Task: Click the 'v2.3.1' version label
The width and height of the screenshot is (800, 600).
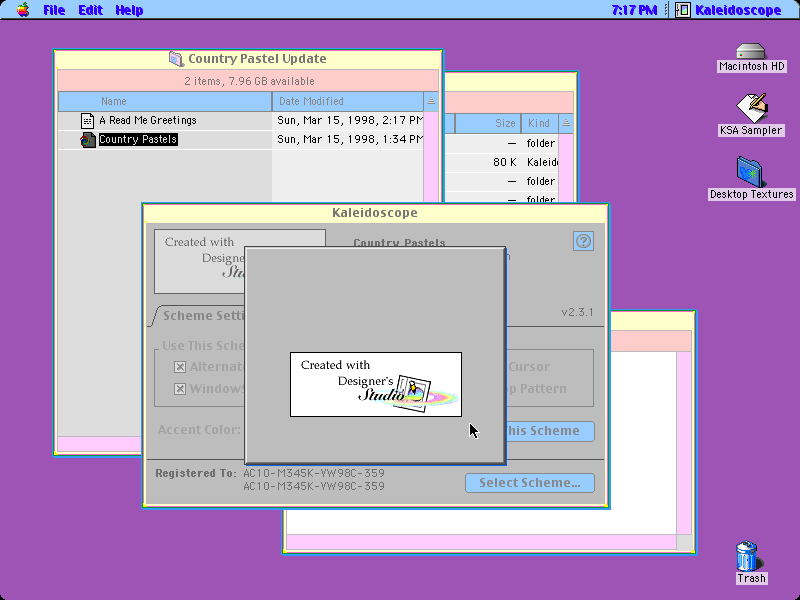Action: click(x=577, y=312)
